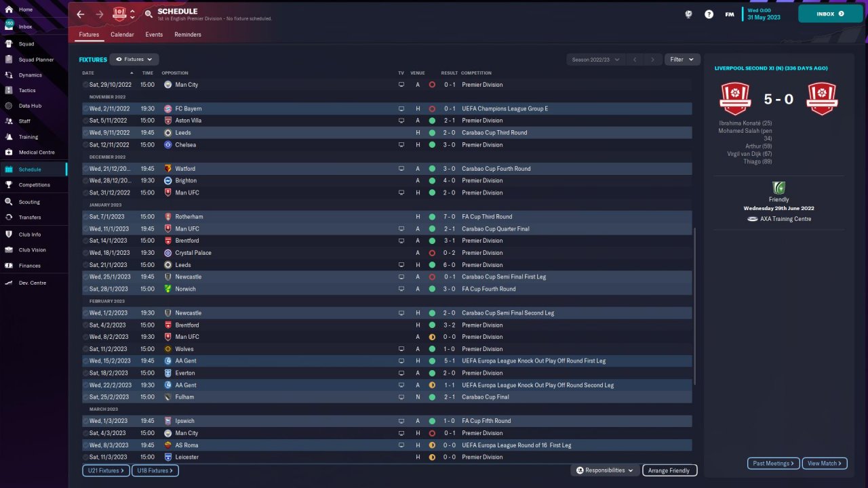Select the circle for Rotherham fixture
Screen dimensions: 868x488
pos(86,217)
